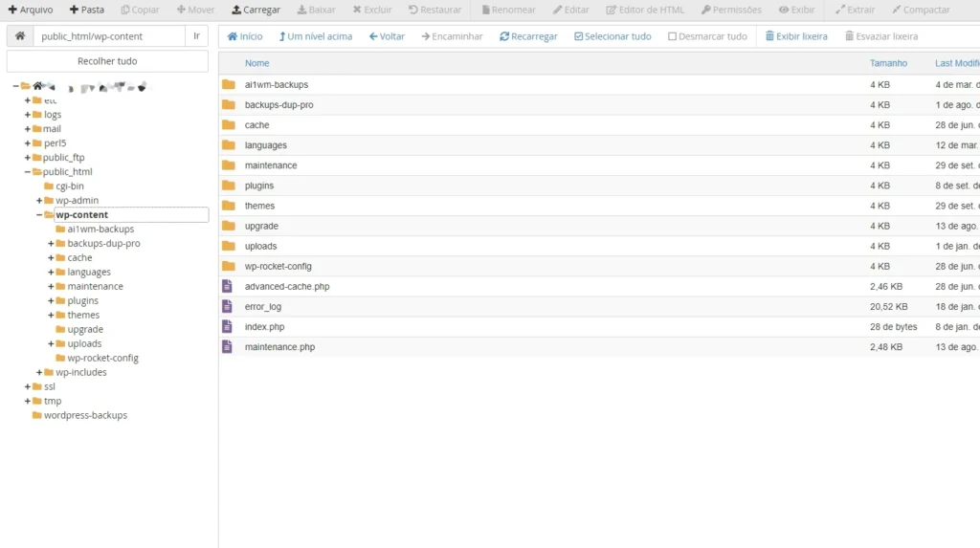Click the 20,52 KB size of error_log
980x548 pixels.
(x=888, y=307)
